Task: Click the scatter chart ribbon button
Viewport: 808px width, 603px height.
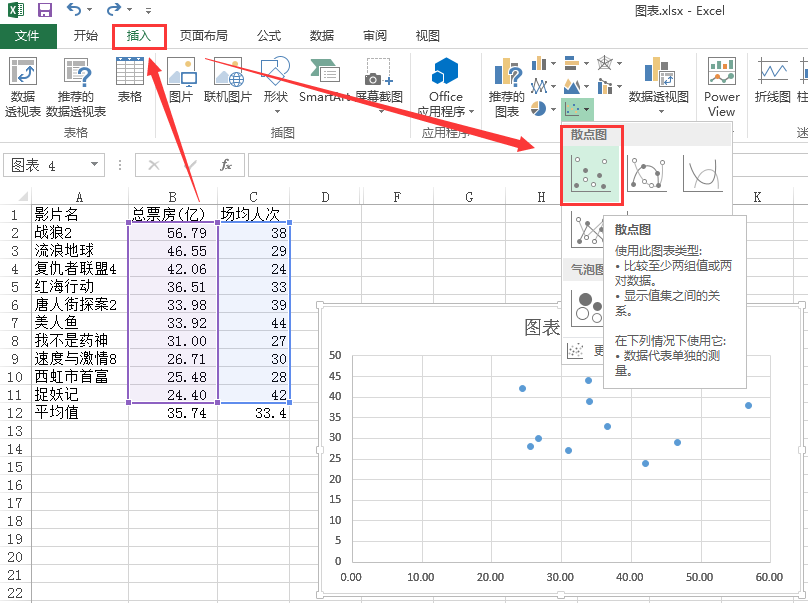Action: [577, 109]
